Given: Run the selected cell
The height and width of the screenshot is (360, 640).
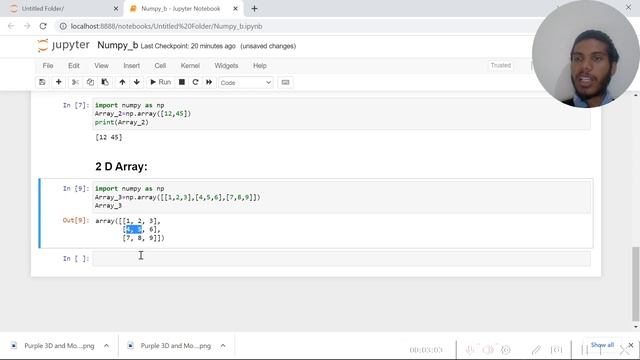Looking at the screenshot, I should (x=160, y=82).
